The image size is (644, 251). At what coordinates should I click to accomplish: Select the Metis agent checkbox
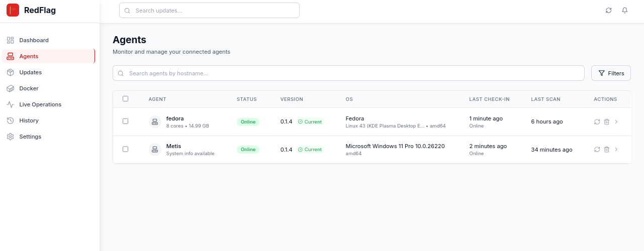[126, 149]
